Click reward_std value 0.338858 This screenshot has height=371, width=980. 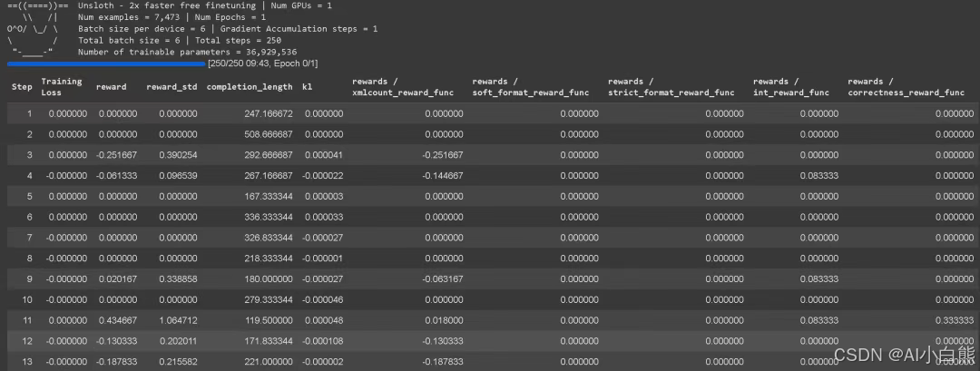point(178,278)
